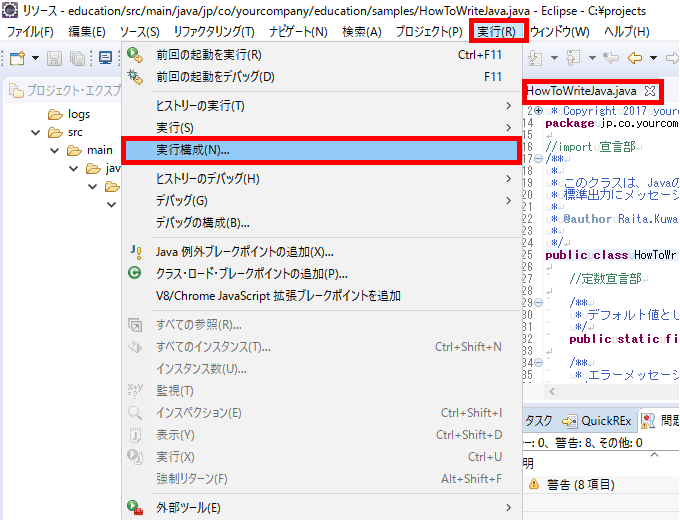The image size is (680, 520).
Task: Open the リファクタリング(T) menu
Action: [213, 32]
